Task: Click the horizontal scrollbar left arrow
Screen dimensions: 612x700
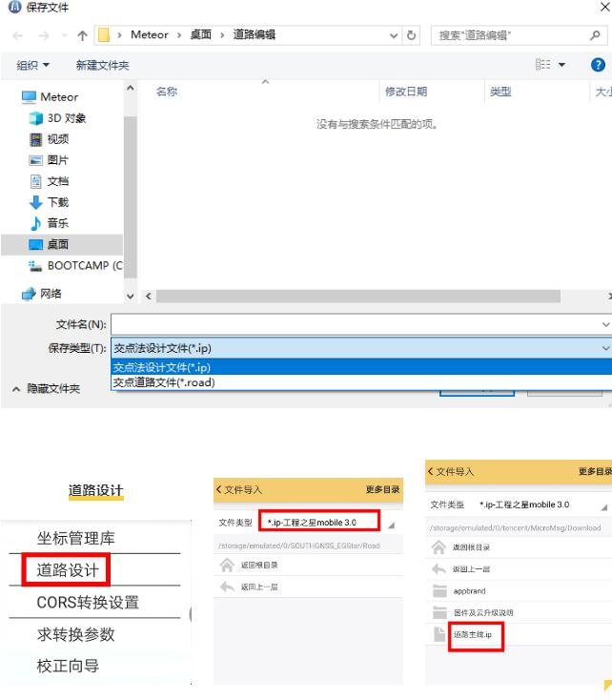Action: click(x=148, y=297)
